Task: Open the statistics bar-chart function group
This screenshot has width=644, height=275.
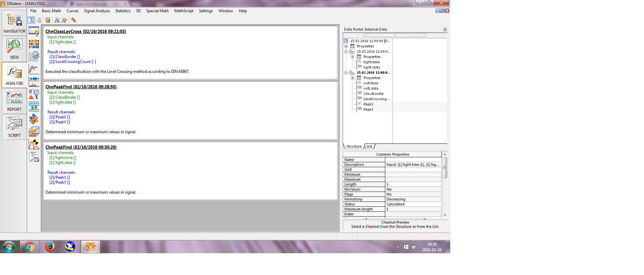Action: (34, 94)
